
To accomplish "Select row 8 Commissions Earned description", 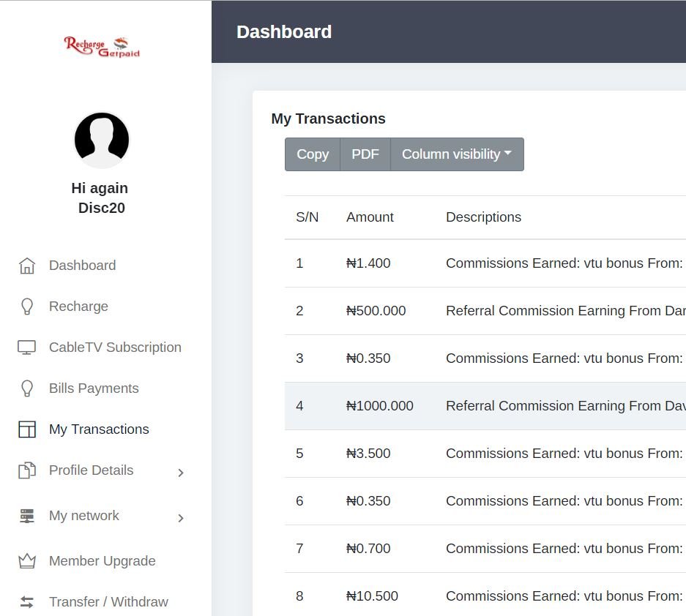I will pyautogui.click(x=564, y=596).
